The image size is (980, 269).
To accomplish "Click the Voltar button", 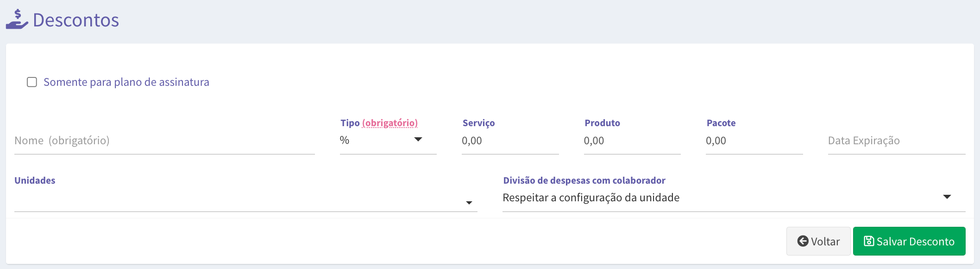I will click(818, 241).
